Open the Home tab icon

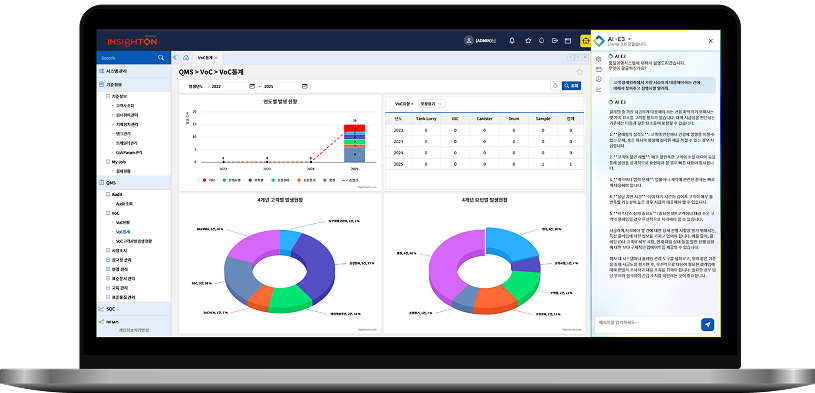click(x=186, y=58)
